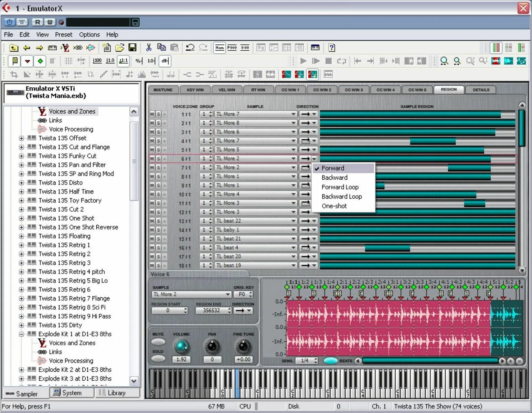Select the Zoom In magnifier icon
Image resolution: width=532 pixels, height=413 pixels.
pyautogui.click(x=444, y=61)
